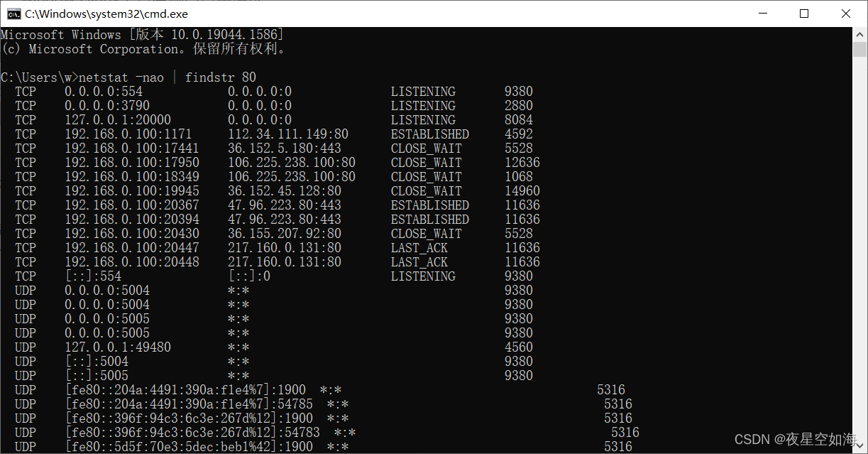Click the command text netstat -nao | findstr 80

(167, 77)
